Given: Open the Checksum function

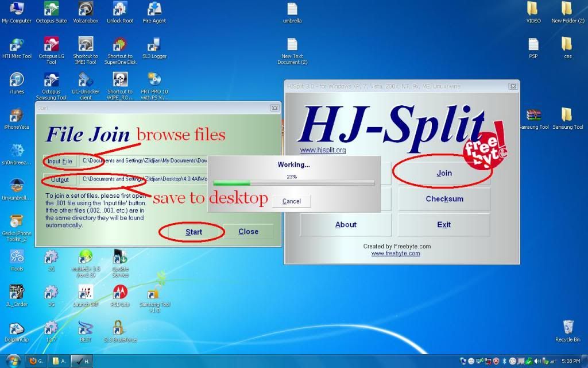Looking at the screenshot, I should tap(444, 199).
